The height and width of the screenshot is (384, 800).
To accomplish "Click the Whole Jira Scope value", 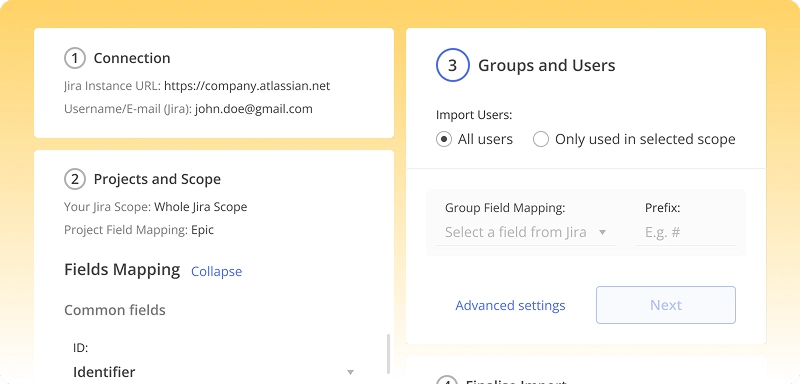I will coord(201,207).
